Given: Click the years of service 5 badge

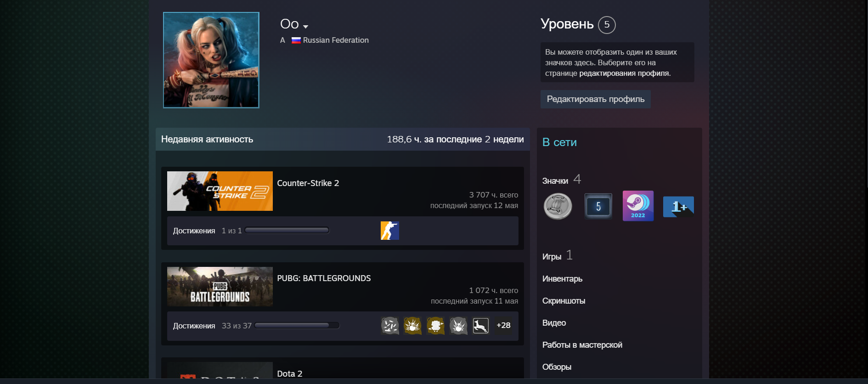Looking at the screenshot, I should pyautogui.click(x=598, y=206).
